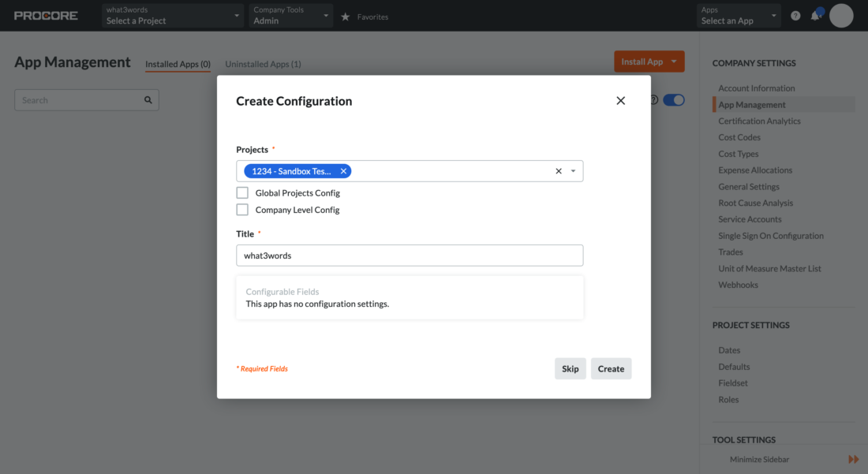Open Roles project settings
Screen dimensions: 868x474
pos(728,399)
